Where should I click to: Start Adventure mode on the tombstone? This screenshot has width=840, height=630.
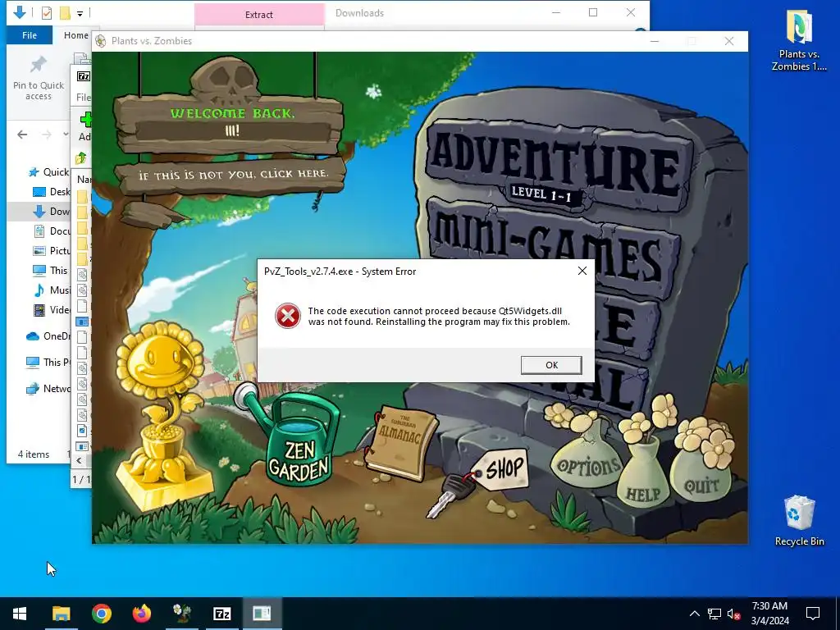(x=556, y=163)
